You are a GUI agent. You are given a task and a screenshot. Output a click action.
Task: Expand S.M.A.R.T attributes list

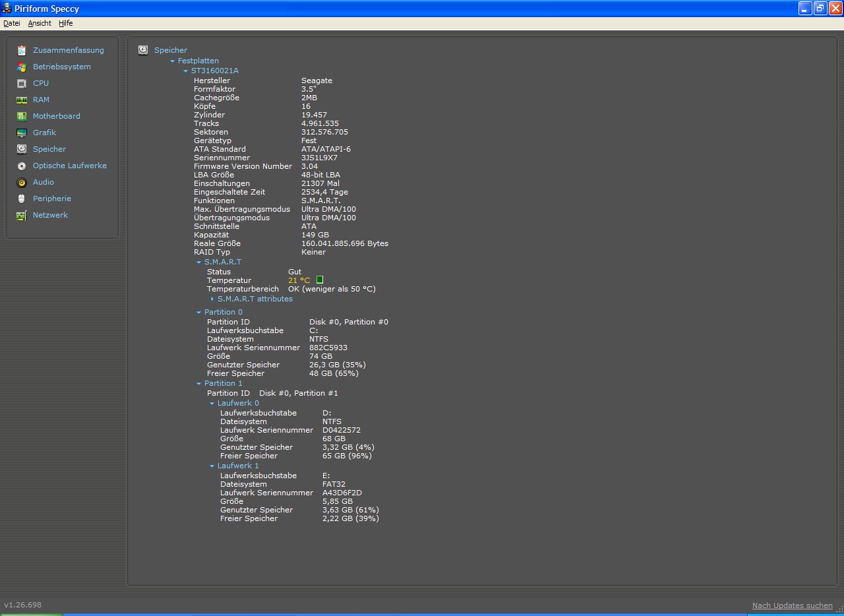pos(212,299)
